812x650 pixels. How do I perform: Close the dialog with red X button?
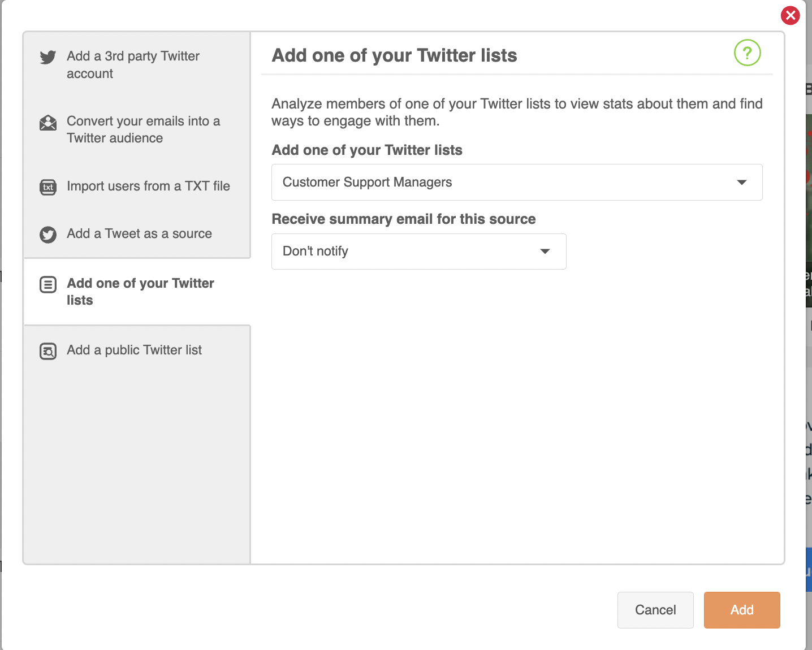click(x=790, y=15)
